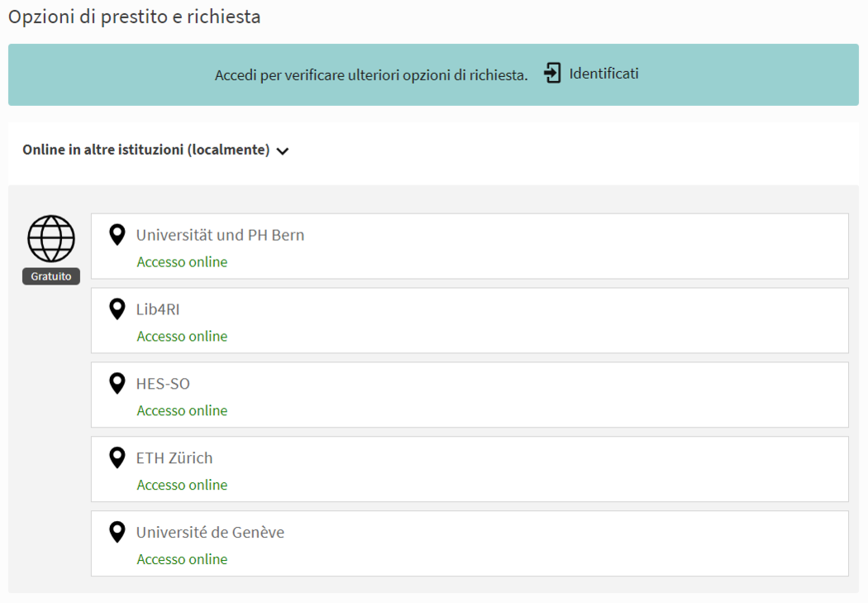The height and width of the screenshot is (603, 868).
Task: Click the location pin next to Université de Genève
Action: tap(117, 532)
